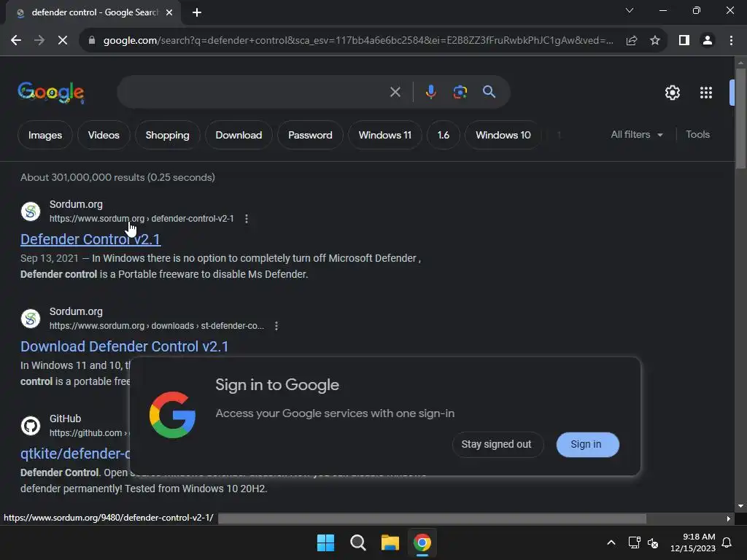
Task: Apply the Download filter chip
Action: point(239,135)
